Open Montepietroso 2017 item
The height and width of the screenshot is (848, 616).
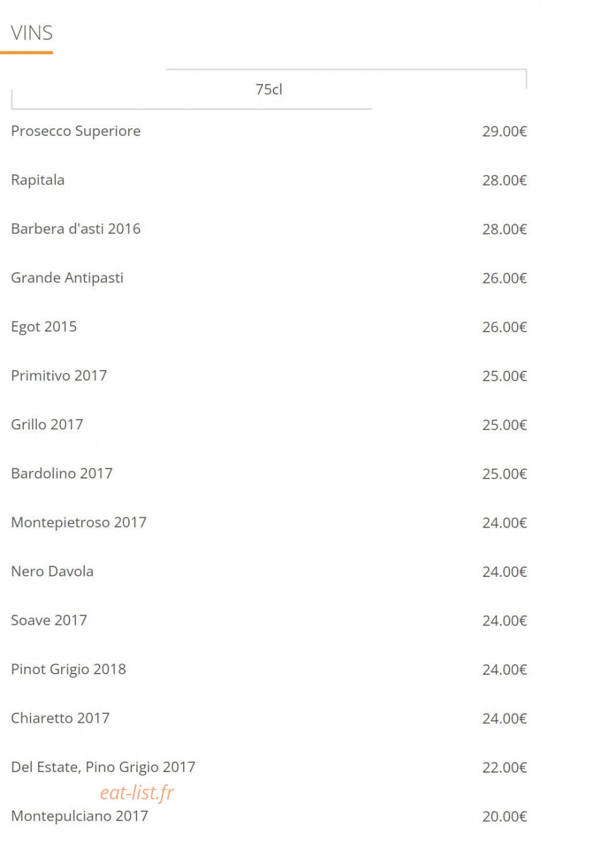pyautogui.click(x=78, y=522)
